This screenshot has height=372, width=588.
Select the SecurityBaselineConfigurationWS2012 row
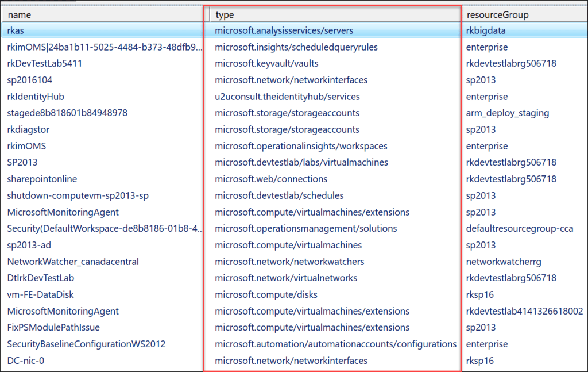[86, 344]
